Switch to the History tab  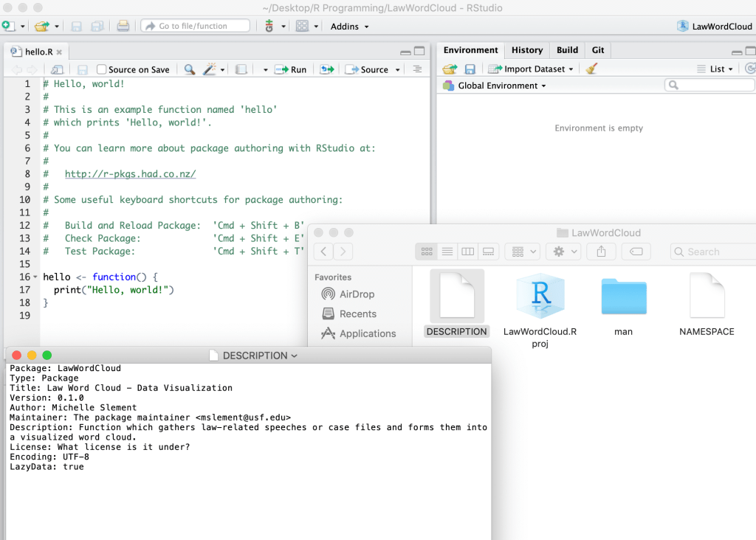click(526, 50)
